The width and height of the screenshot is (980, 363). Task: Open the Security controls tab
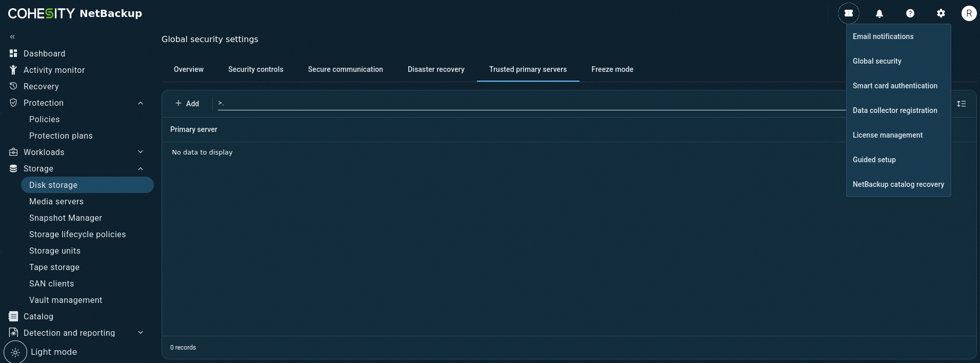coord(256,69)
